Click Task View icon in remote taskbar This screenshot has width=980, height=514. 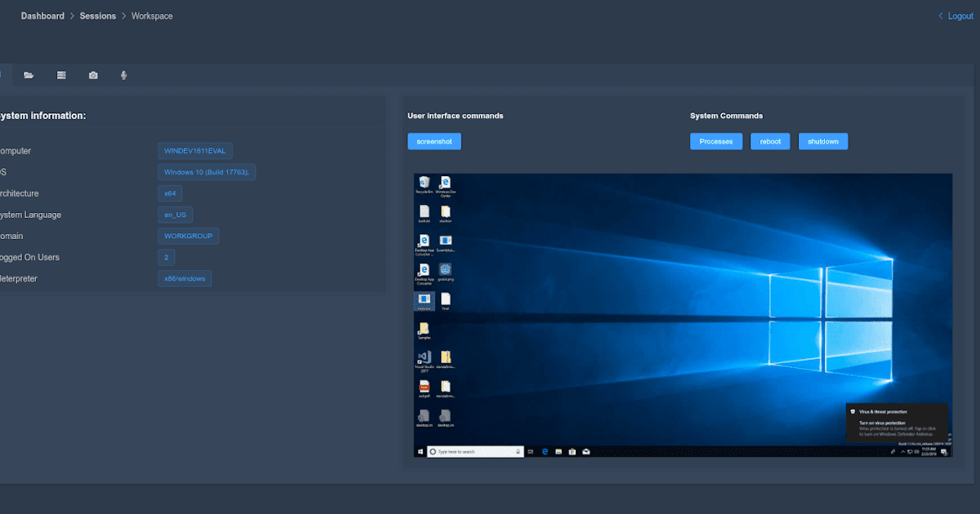[x=531, y=452]
